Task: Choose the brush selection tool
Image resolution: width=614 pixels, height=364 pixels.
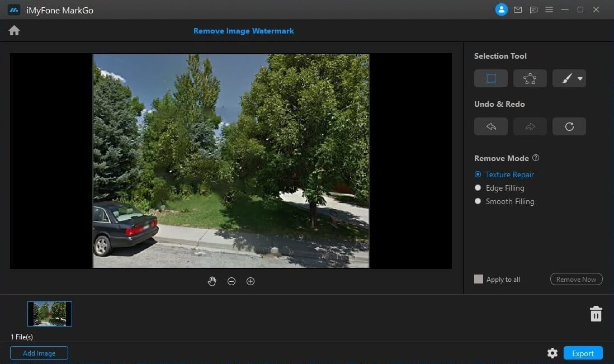Action: tap(565, 78)
